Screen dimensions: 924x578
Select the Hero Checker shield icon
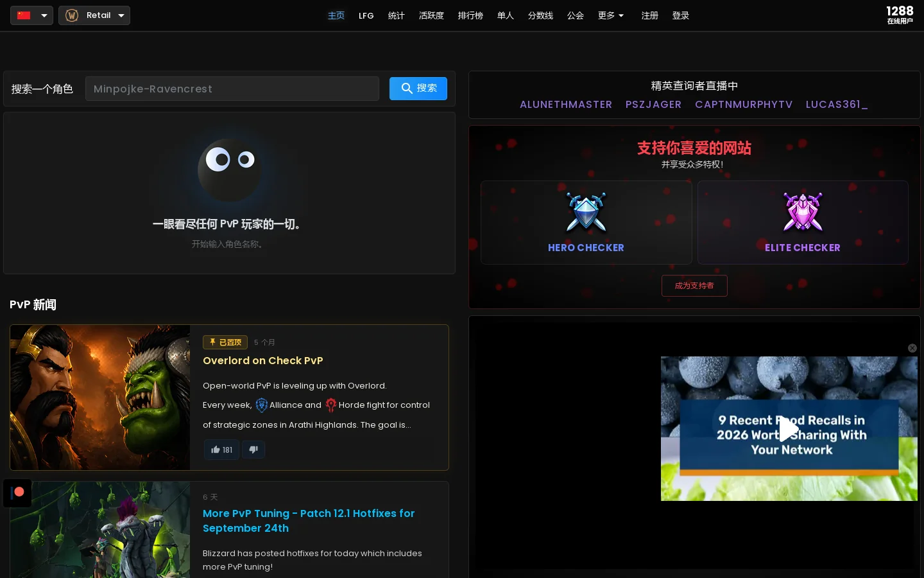tap(586, 212)
